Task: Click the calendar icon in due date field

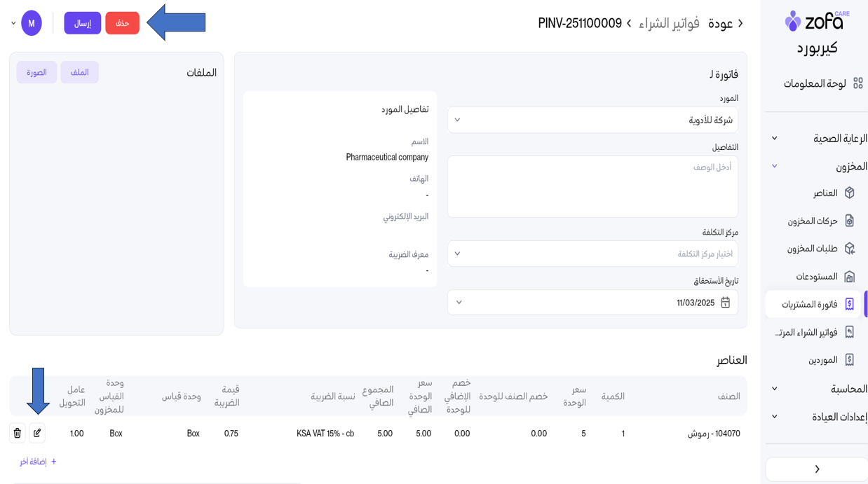Action: (725, 303)
